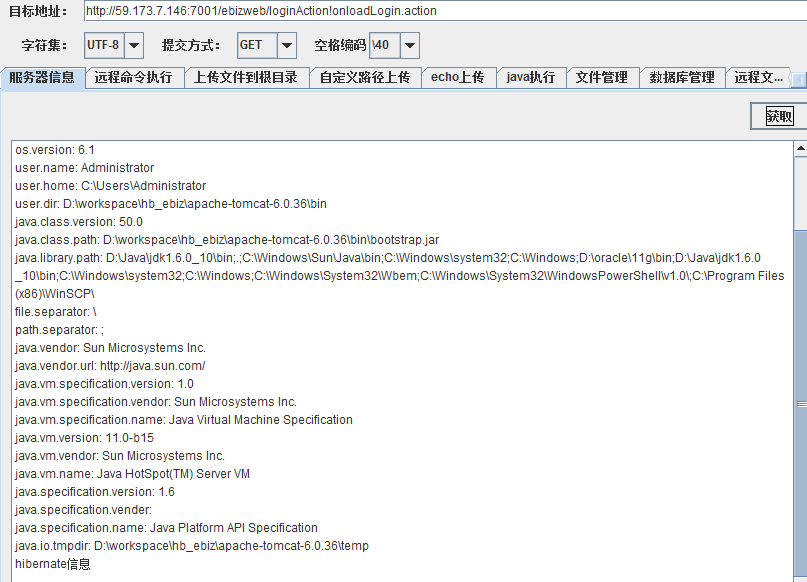The image size is (807, 582).
Task: Click the 'java.vm.vendor' line
Action: coord(120,456)
